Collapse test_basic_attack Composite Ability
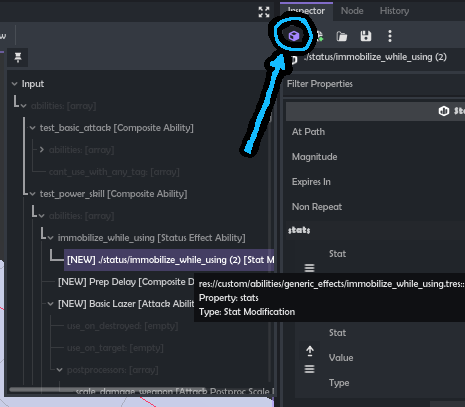 pos(32,128)
